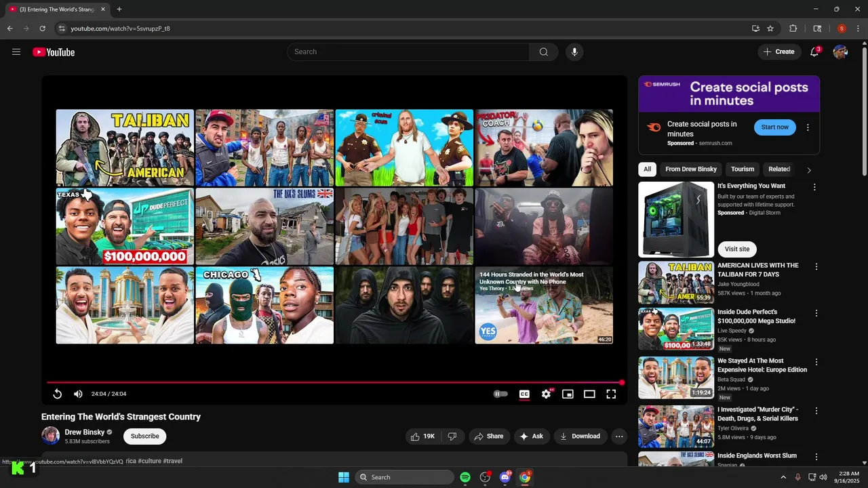This screenshot has width=868, height=488.
Task: Open the notifications bell
Action: click(x=814, y=52)
